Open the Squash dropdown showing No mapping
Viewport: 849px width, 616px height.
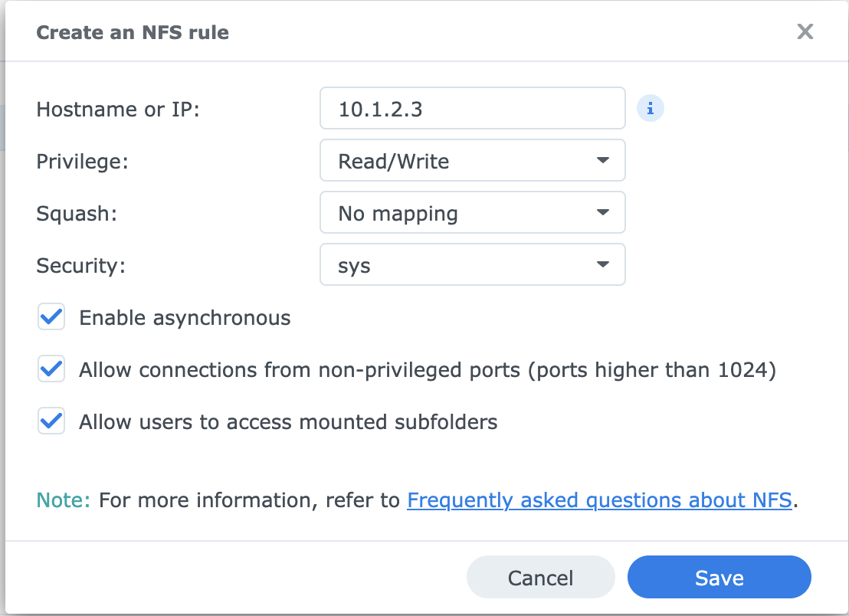pyautogui.click(x=472, y=212)
